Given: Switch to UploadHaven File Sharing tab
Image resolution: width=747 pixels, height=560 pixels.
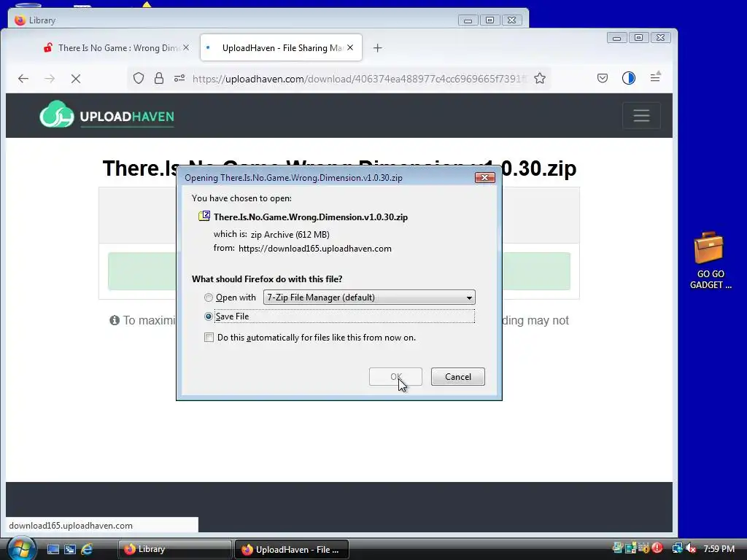Looking at the screenshot, I should [x=281, y=47].
